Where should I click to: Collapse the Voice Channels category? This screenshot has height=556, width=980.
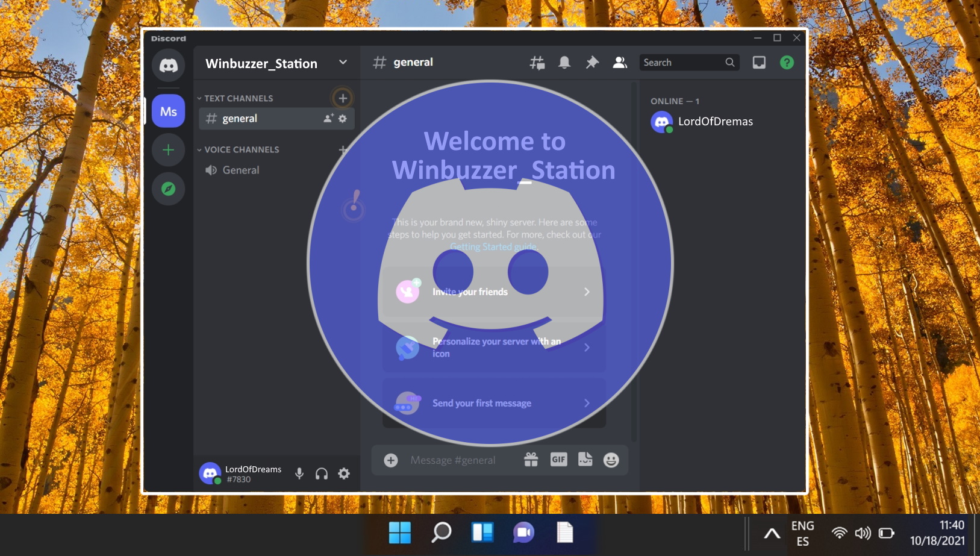pyautogui.click(x=238, y=149)
